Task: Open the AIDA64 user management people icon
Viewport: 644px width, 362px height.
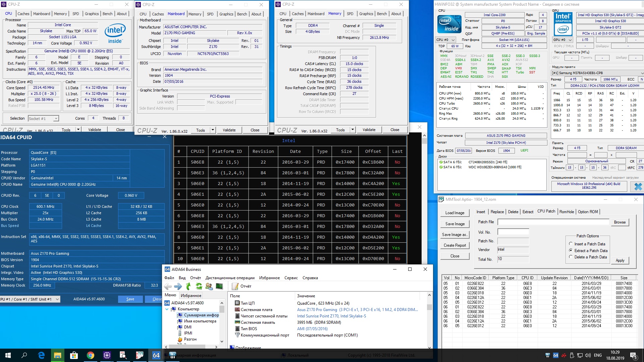Action: click(x=209, y=286)
